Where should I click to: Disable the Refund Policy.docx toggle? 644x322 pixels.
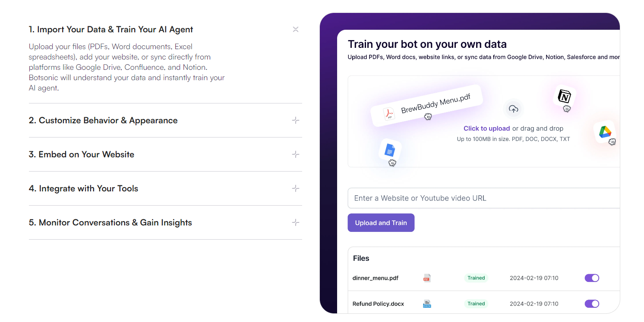coord(592,304)
